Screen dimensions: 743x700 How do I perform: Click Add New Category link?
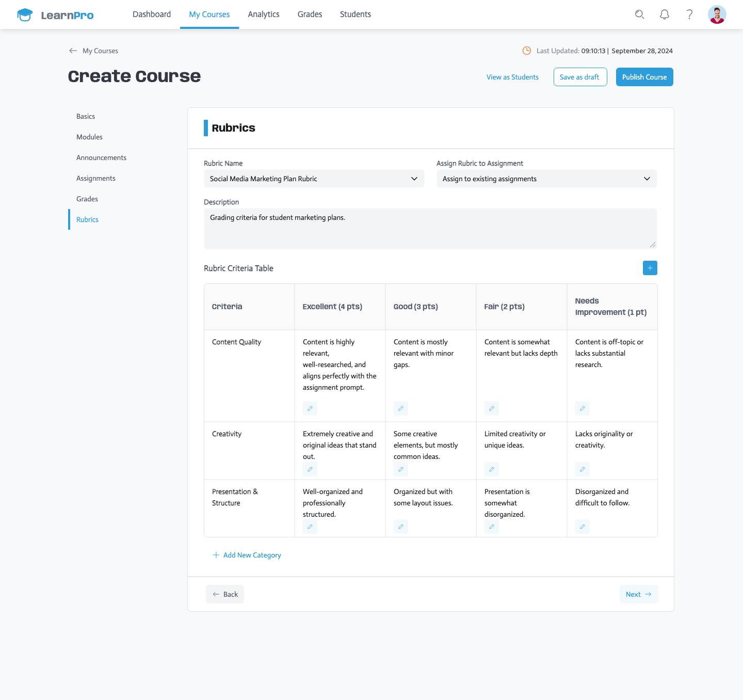pyautogui.click(x=247, y=555)
